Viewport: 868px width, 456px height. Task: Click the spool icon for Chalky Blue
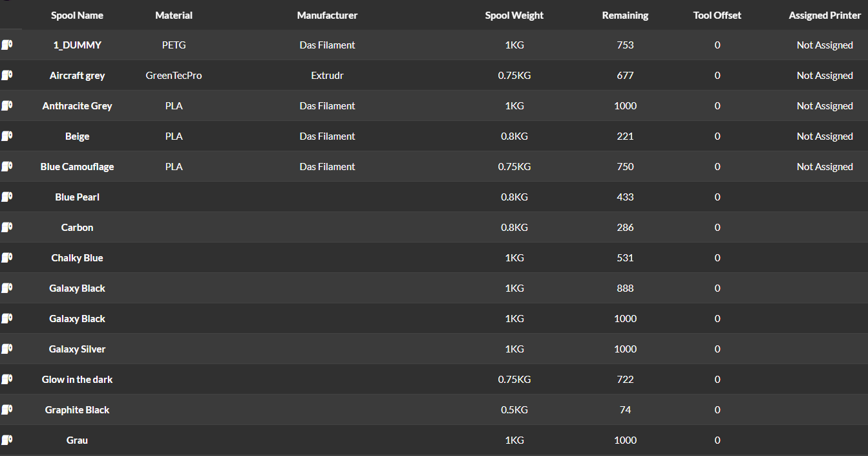pyautogui.click(x=6, y=257)
